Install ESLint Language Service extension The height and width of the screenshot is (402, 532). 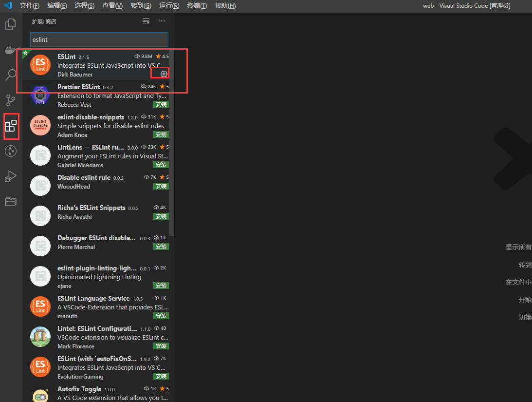pos(161,316)
